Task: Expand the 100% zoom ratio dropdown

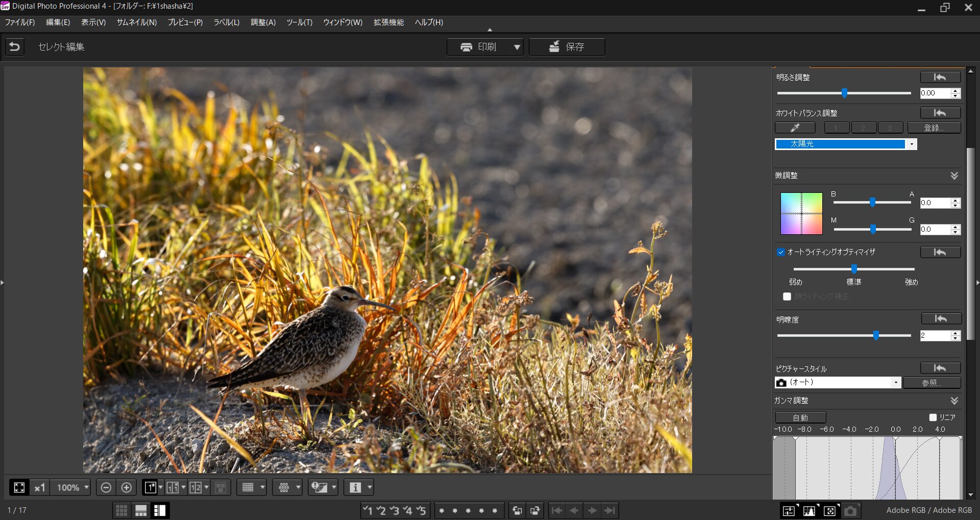Action: click(x=86, y=487)
